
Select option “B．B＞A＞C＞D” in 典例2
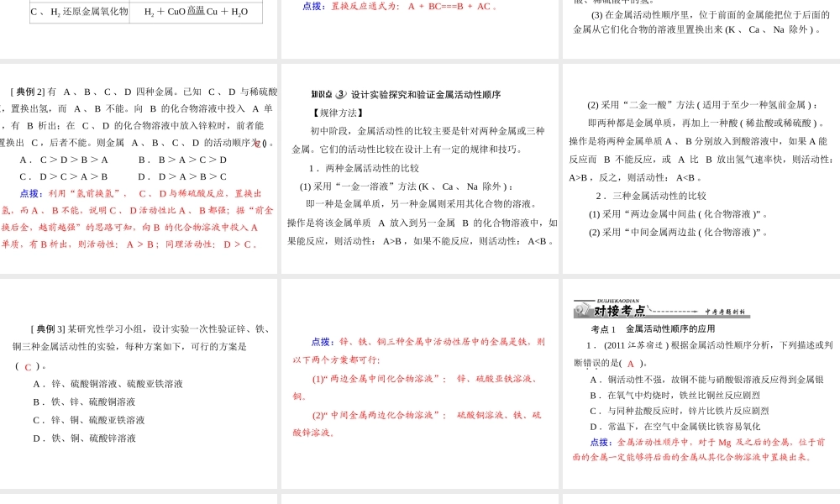click(182, 160)
